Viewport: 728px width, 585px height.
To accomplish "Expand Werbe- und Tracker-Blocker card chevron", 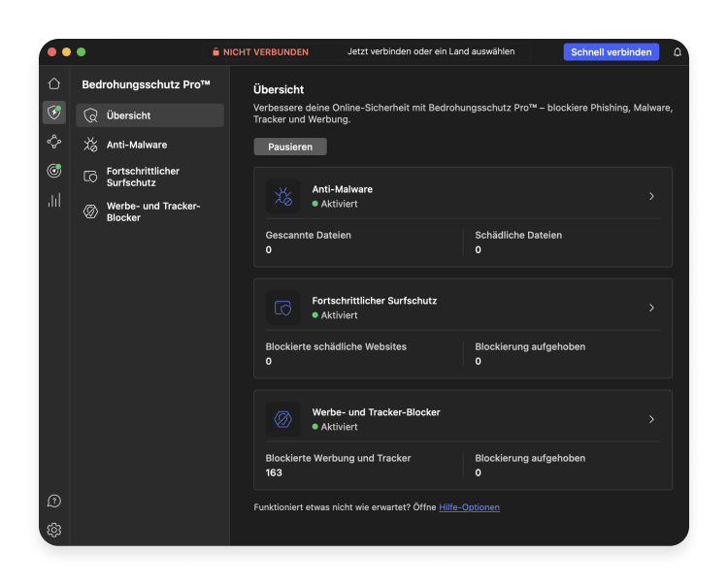I will 651,419.
